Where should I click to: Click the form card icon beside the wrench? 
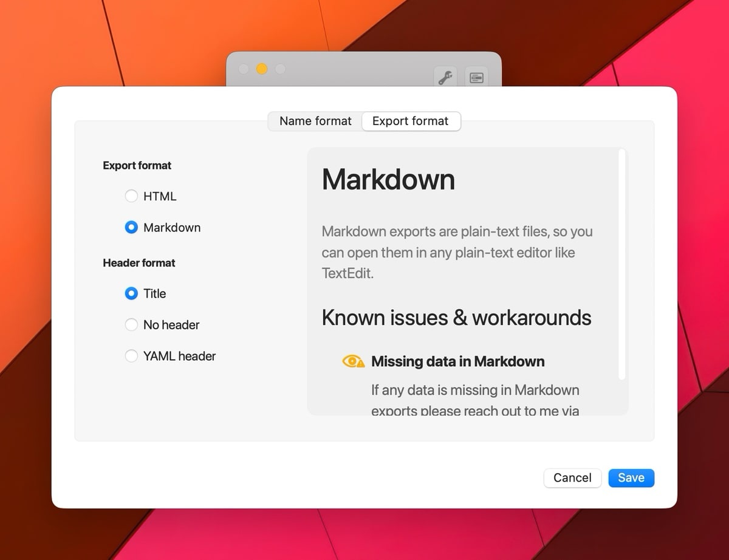(477, 78)
